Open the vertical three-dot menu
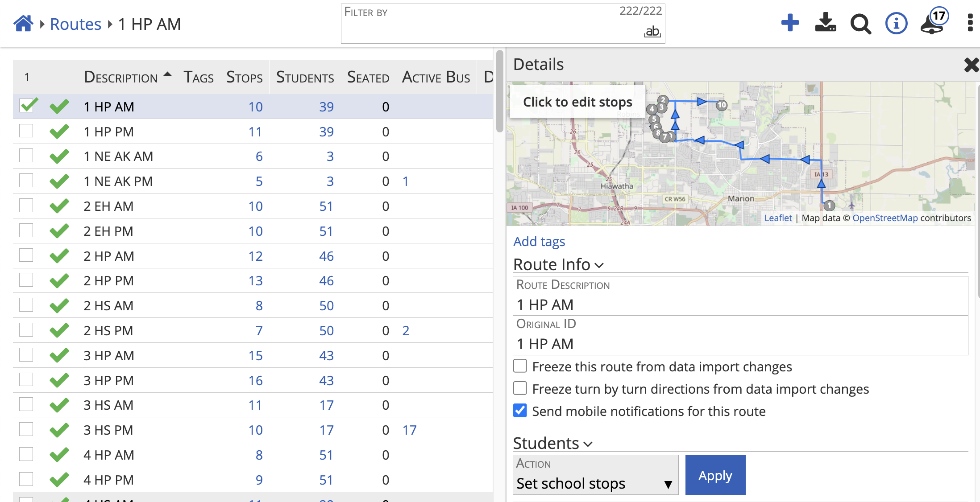 [970, 23]
